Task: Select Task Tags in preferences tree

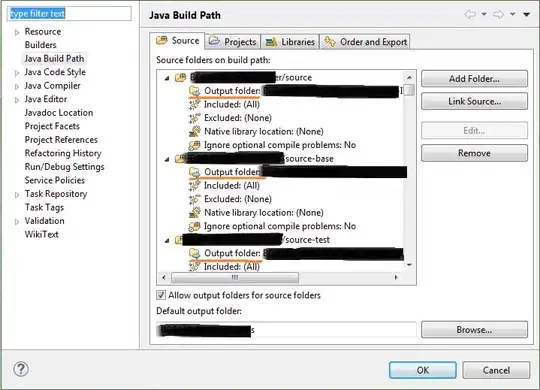Action: pyautogui.click(x=44, y=207)
